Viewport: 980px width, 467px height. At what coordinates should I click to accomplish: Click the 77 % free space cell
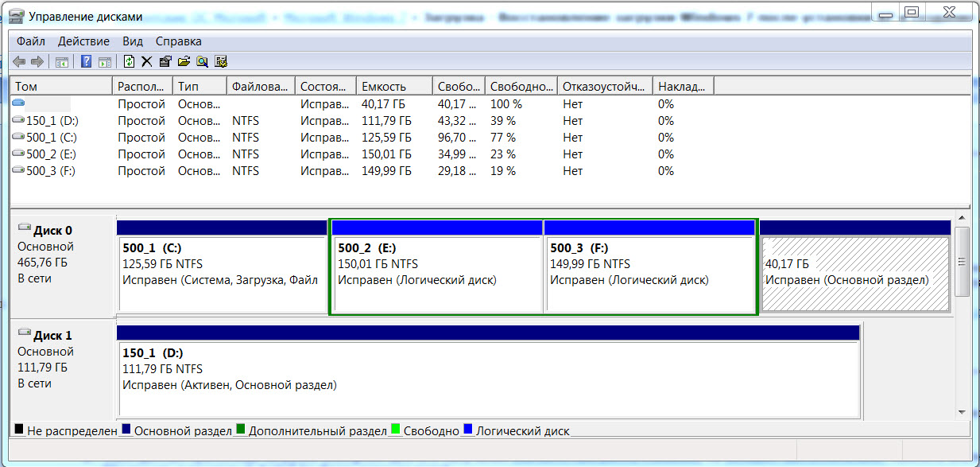503,138
